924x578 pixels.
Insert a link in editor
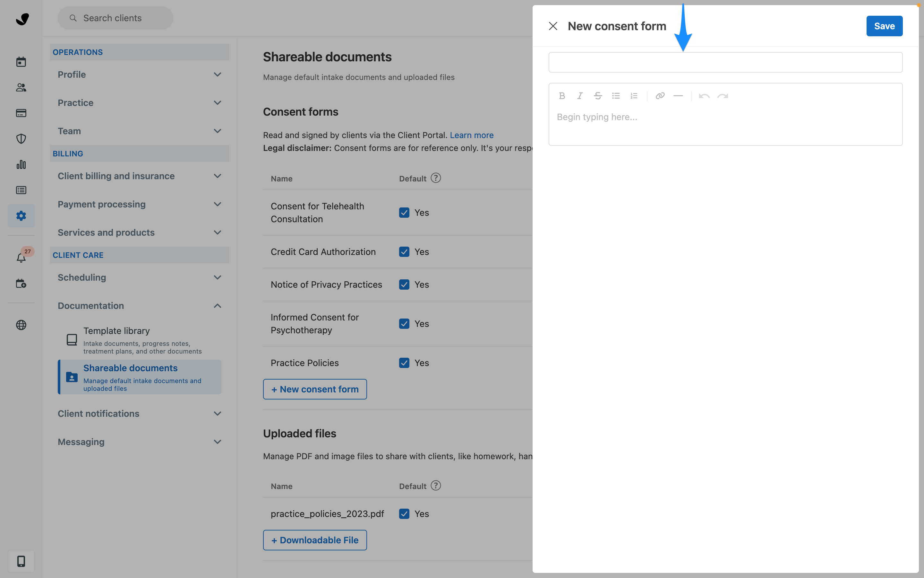[x=660, y=96]
